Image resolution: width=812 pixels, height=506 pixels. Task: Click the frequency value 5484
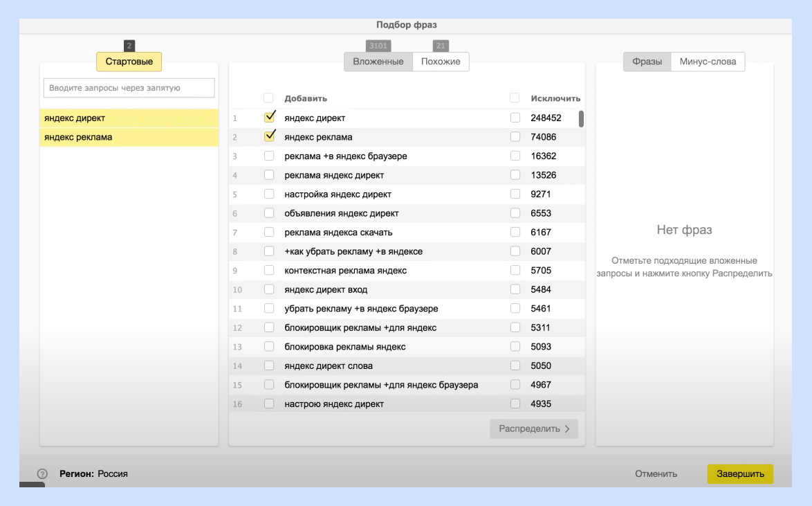[541, 289]
